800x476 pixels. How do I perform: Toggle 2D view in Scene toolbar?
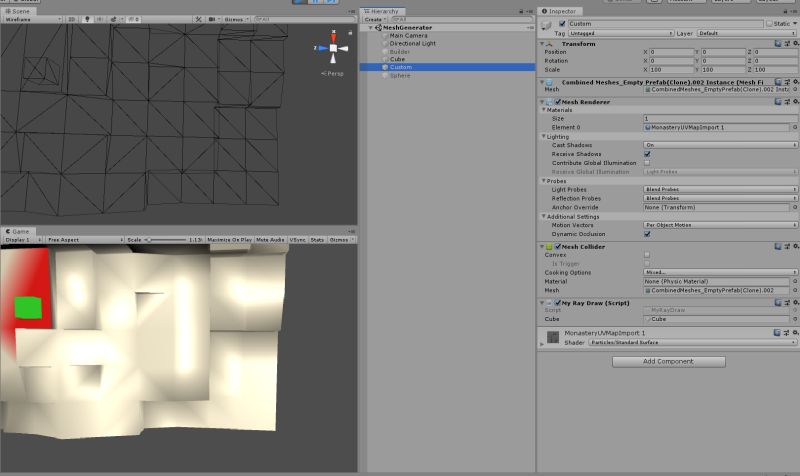[71, 19]
